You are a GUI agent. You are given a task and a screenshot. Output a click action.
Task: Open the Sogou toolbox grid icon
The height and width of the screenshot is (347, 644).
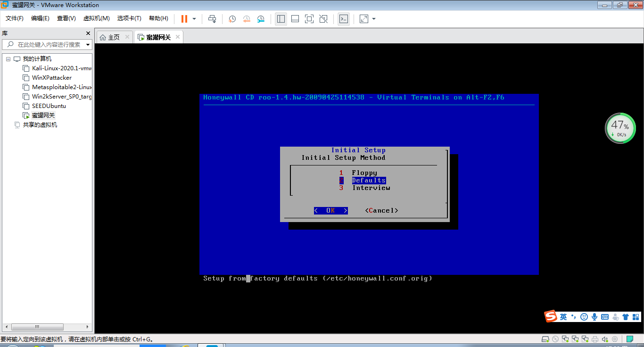(636, 317)
